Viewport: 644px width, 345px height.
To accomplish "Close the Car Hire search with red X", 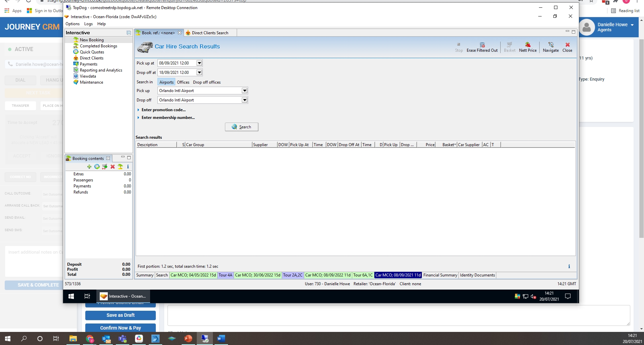I will (567, 45).
